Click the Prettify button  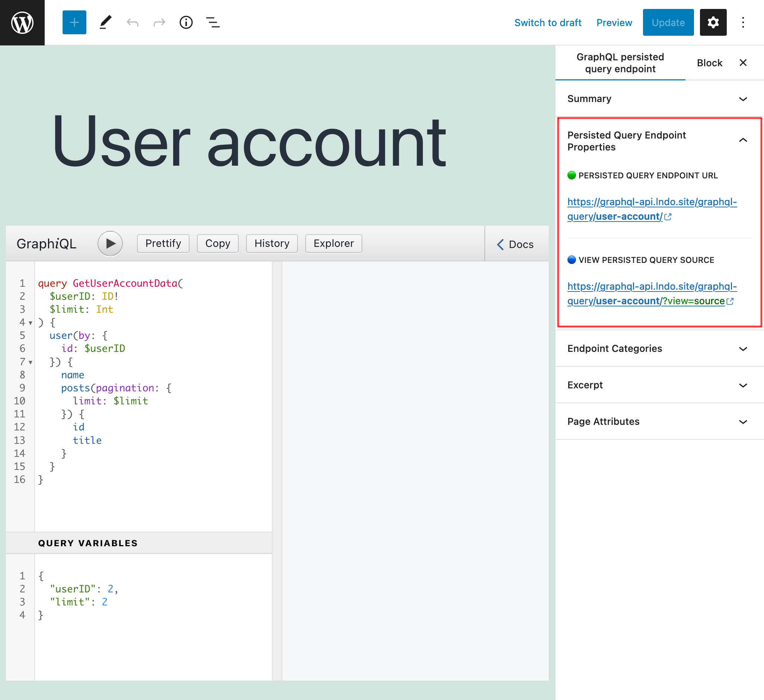point(163,243)
